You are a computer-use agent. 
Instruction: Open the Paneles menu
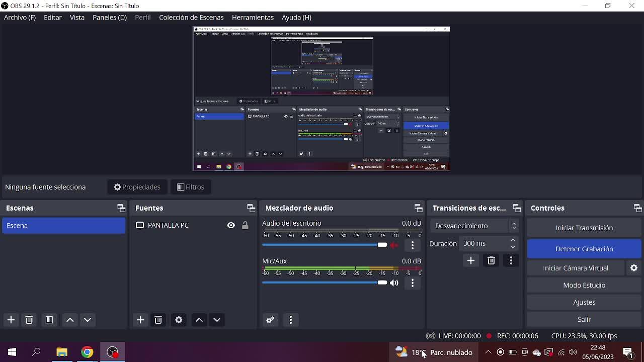click(110, 18)
